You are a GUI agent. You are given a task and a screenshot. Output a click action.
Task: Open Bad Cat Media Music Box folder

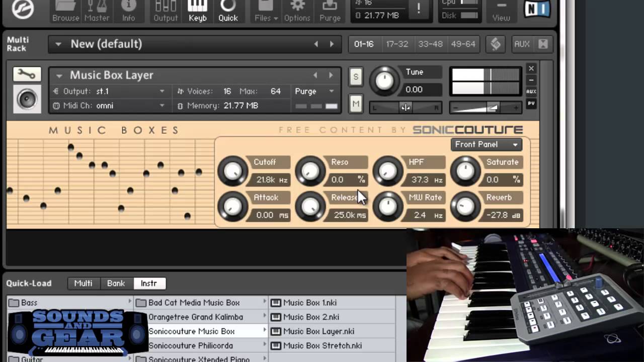(201, 303)
